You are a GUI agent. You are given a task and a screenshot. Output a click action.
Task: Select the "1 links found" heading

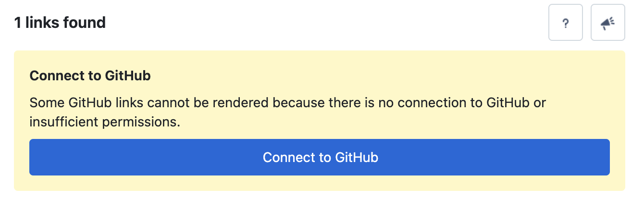(x=60, y=22)
